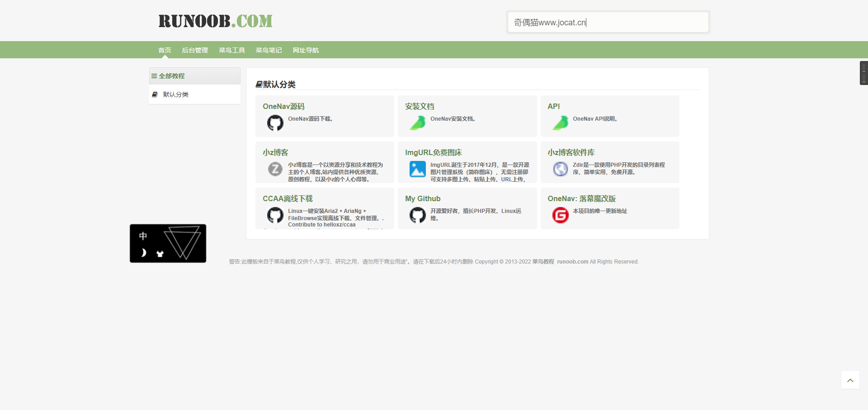The width and height of the screenshot is (868, 410).
Task: Click the green bird icon in 安装文档 card
Action: pos(417,123)
